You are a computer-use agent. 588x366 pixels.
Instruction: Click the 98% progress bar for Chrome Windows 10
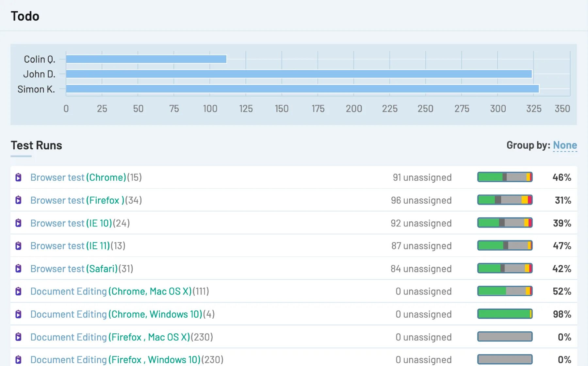click(x=505, y=314)
